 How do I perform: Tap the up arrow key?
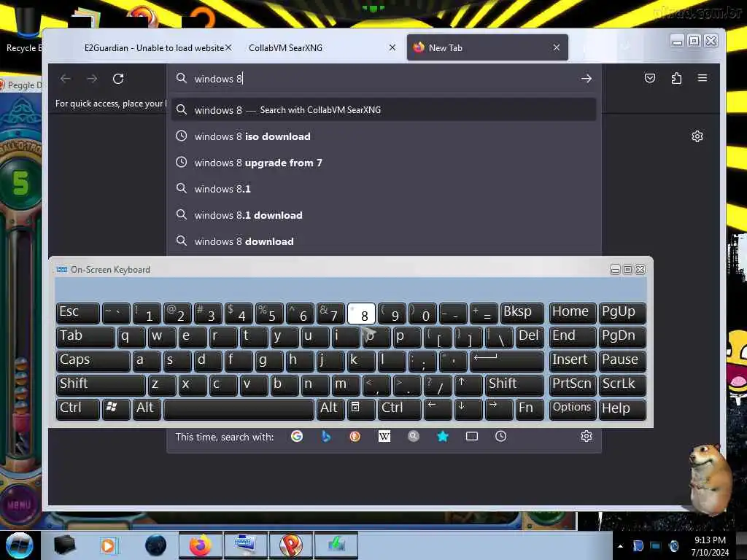[x=468, y=385]
